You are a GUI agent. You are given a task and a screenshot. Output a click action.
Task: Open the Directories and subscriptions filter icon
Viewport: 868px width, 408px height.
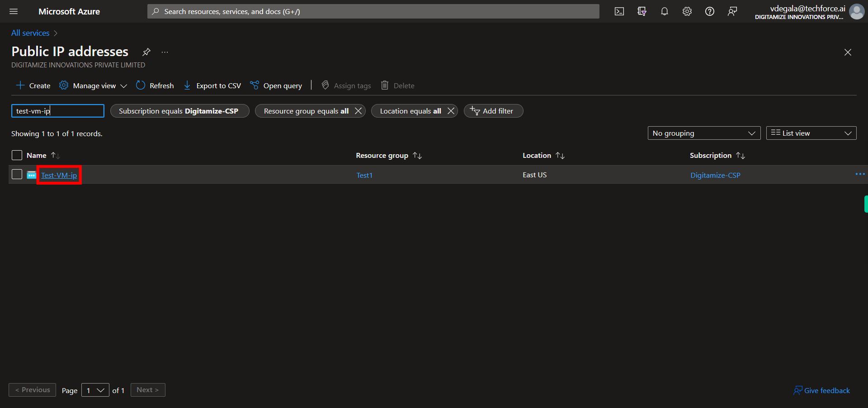pos(642,11)
